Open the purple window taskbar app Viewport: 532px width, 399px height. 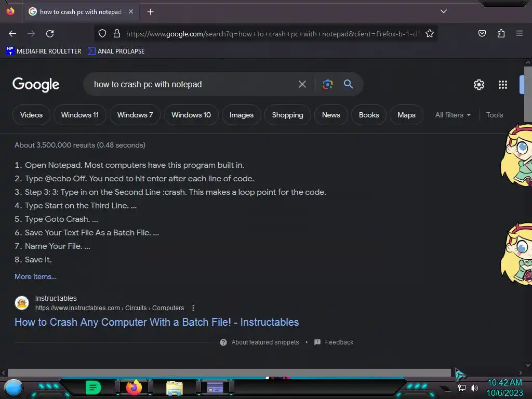(215, 388)
